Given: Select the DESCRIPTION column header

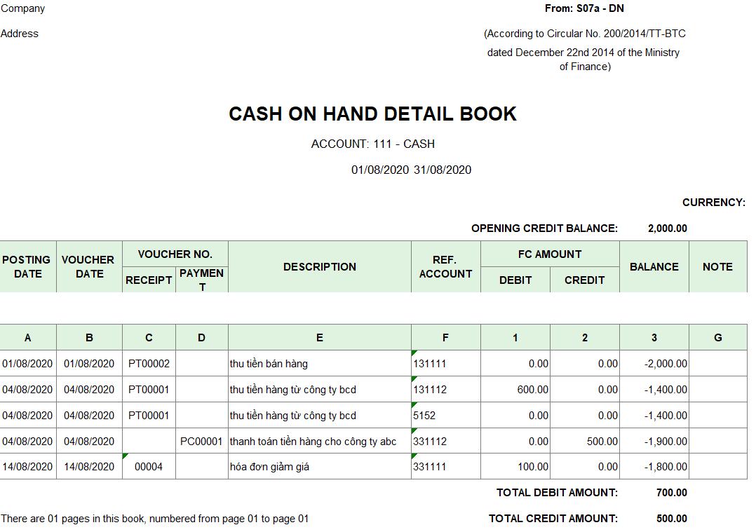Looking at the screenshot, I should click(319, 267).
